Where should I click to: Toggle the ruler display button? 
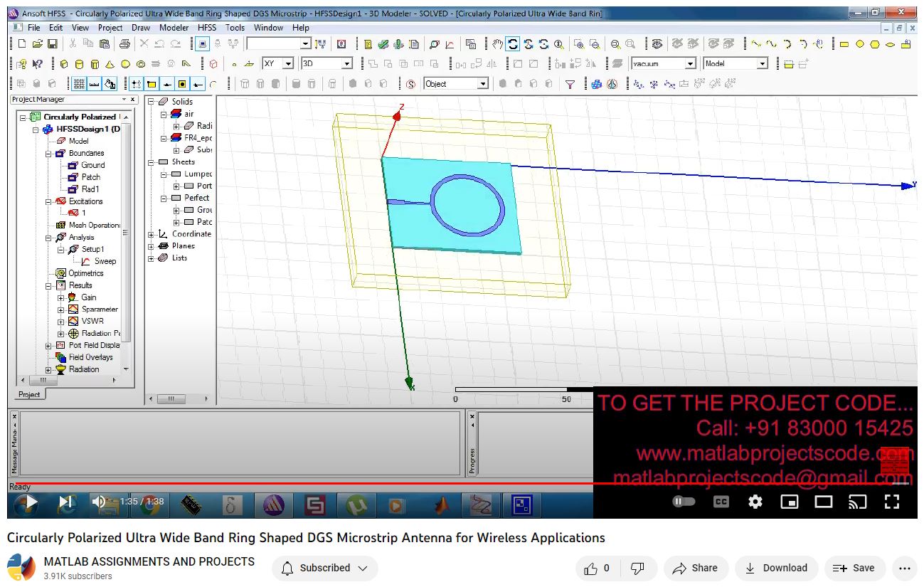[94, 84]
